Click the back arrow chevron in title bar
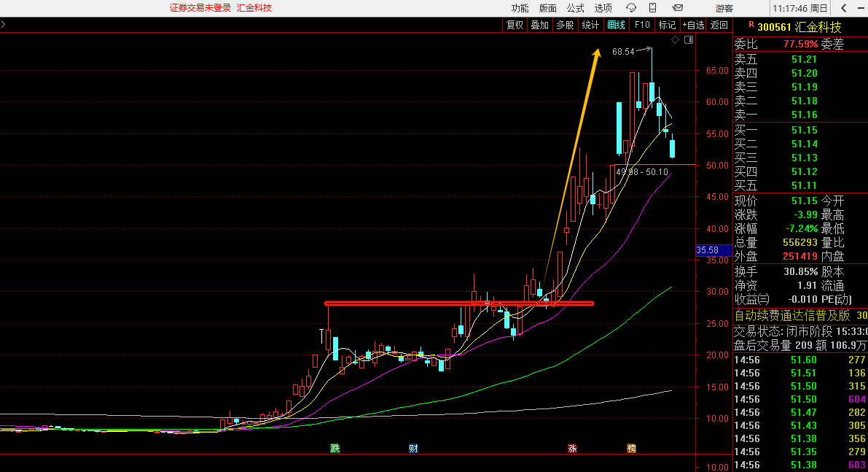The image size is (868, 472). tap(844, 8)
